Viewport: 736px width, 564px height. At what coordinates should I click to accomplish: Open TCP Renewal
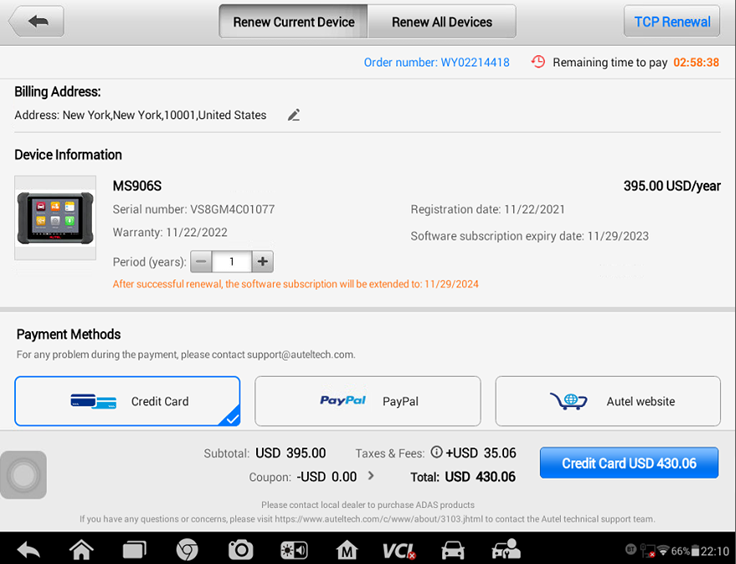[x=672, y=22]
